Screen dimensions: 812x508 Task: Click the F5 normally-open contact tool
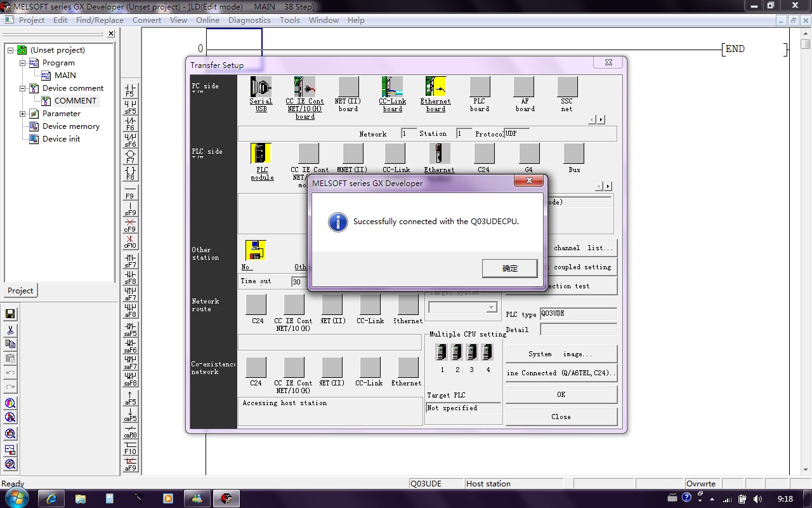[x=130, y=90]
